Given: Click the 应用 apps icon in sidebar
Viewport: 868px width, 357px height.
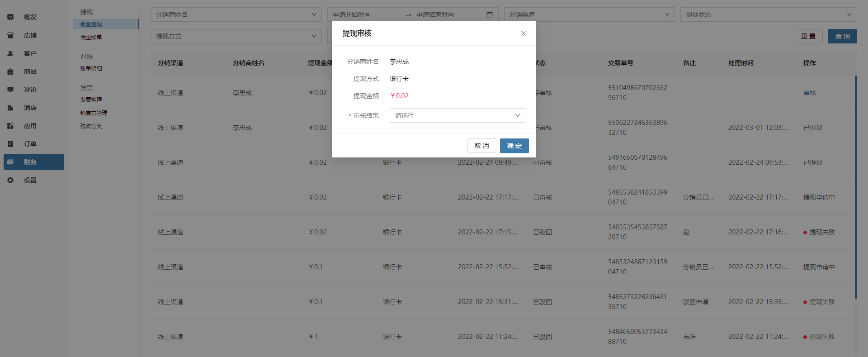Looking at the screenshot, I should tap(10, 126).
